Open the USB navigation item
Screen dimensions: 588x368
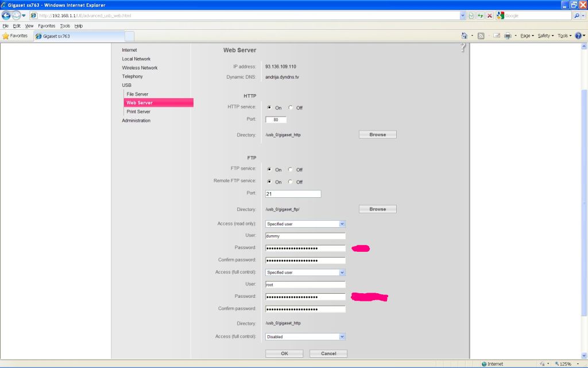coord(126,85)
